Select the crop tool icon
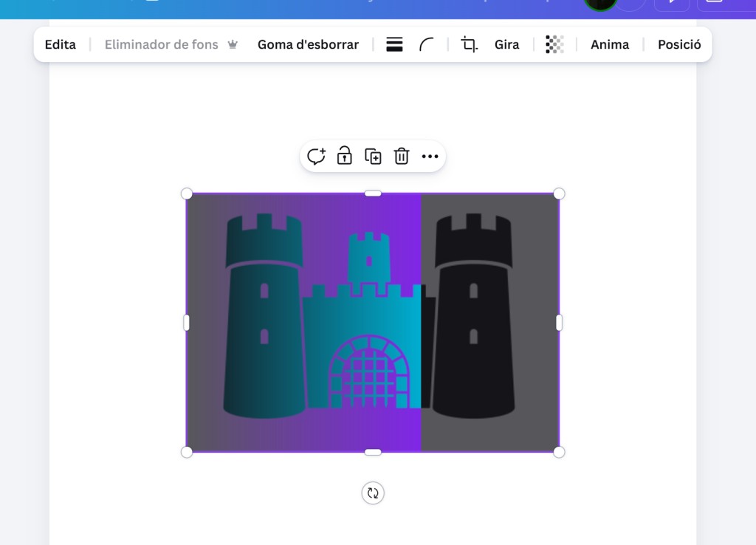 [x=469, y=45]
